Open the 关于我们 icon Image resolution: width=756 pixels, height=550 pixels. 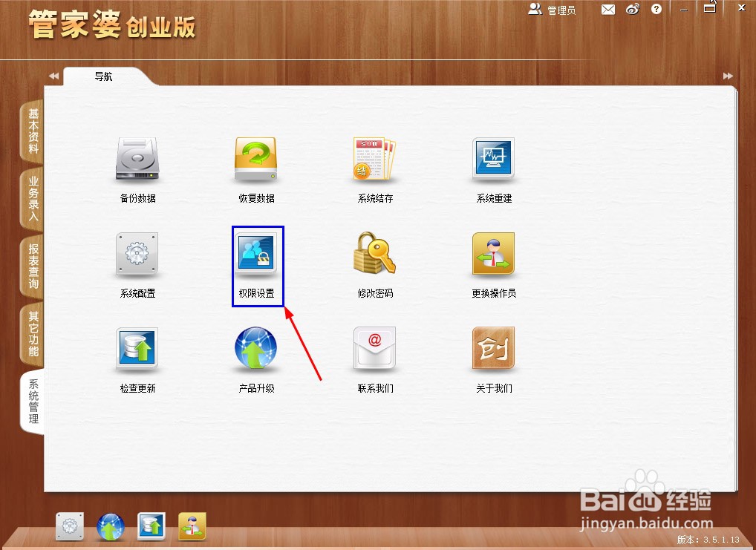point(493,349)
